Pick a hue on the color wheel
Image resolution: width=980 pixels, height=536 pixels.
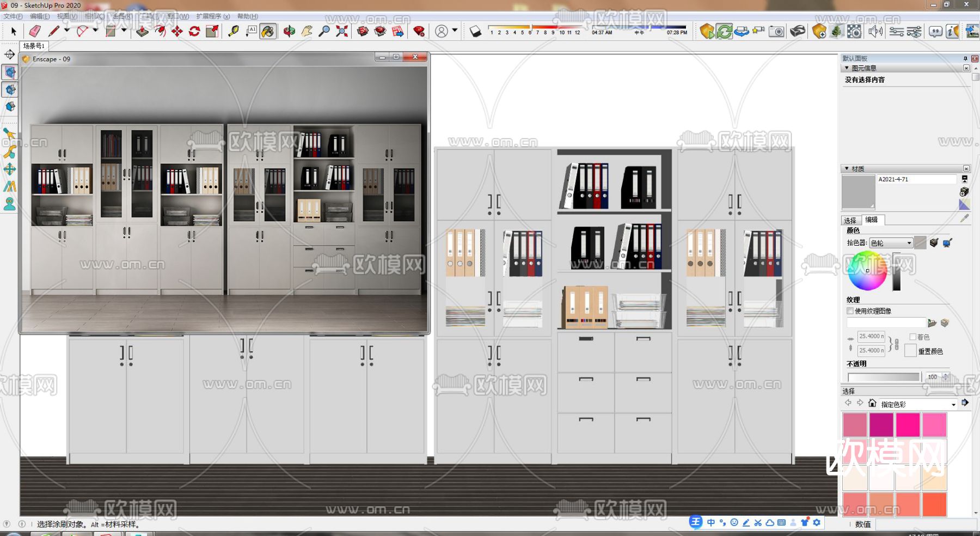point(867,271)
